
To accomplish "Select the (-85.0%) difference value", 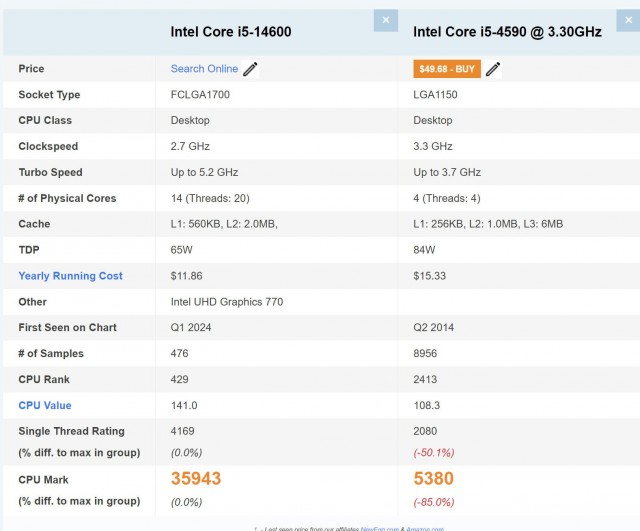I will pos(434,502).
